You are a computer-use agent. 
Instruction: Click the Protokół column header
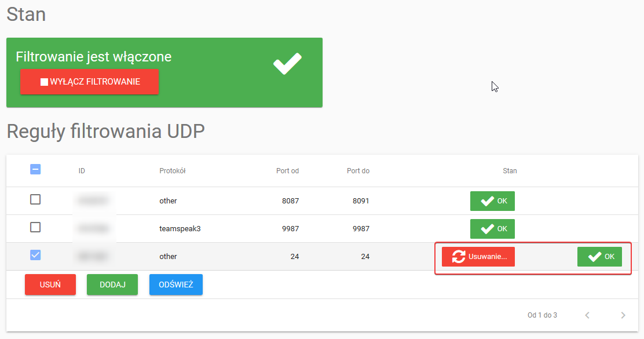click(x=172, y=171)
